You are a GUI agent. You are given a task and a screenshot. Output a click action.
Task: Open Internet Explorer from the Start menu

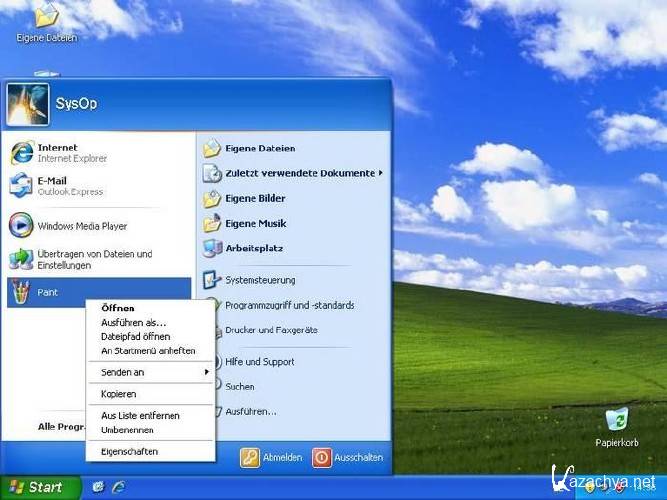[x=57, y=152]
